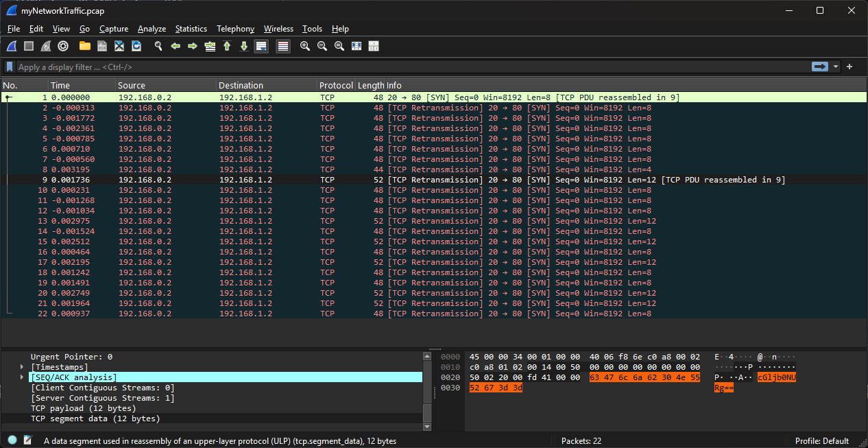This screenshot has height=448, width=868.
Task: Add a filter button with the plus sign
Action: pos(849,67)
